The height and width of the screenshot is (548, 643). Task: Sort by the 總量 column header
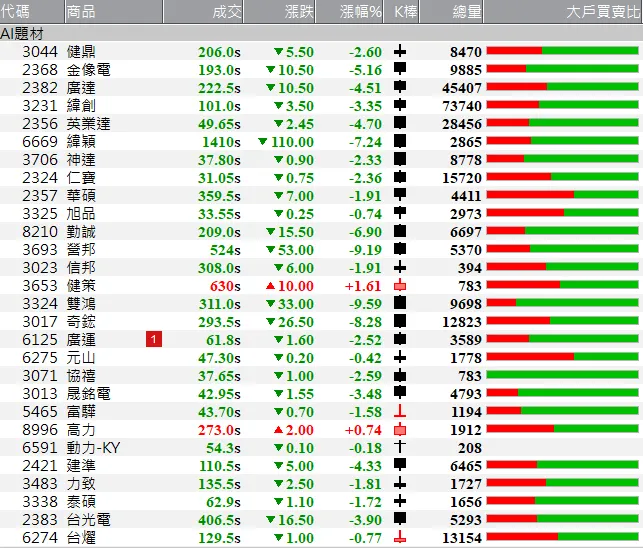pyautogui.click(x=451, y=11)
